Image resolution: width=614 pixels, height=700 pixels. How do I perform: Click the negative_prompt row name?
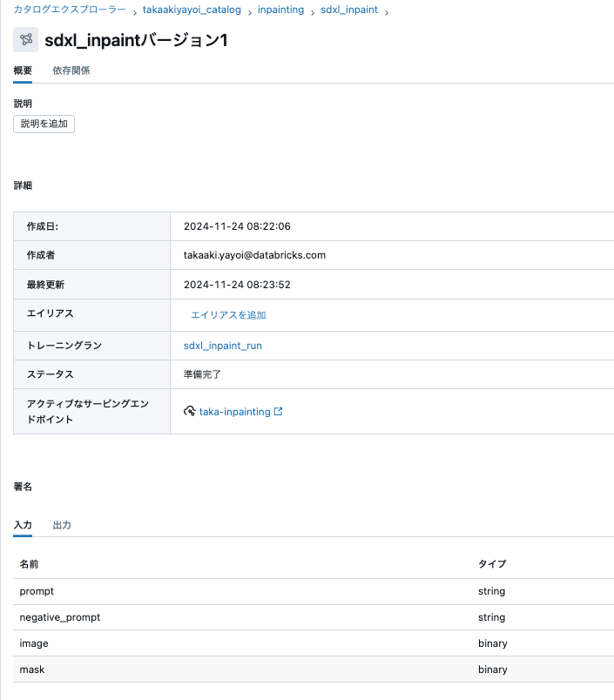click(x=60, y=617)
